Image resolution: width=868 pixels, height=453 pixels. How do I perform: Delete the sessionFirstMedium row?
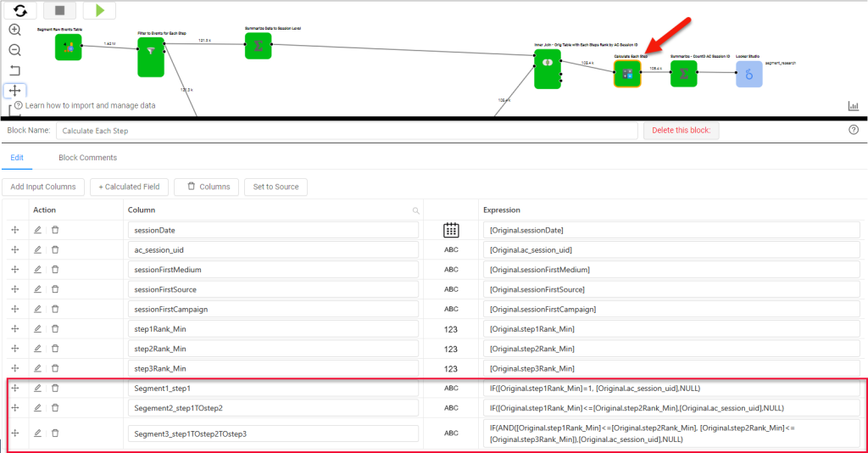[x=55, y=269]
